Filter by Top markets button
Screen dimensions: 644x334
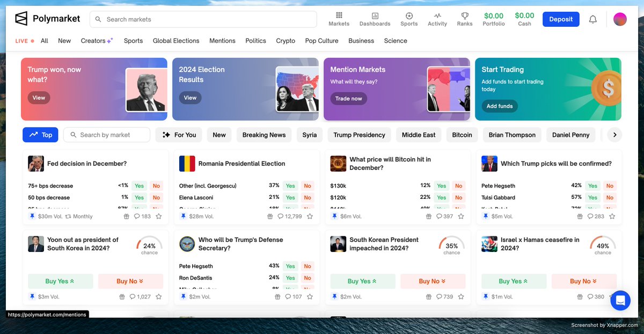(40, 135)
